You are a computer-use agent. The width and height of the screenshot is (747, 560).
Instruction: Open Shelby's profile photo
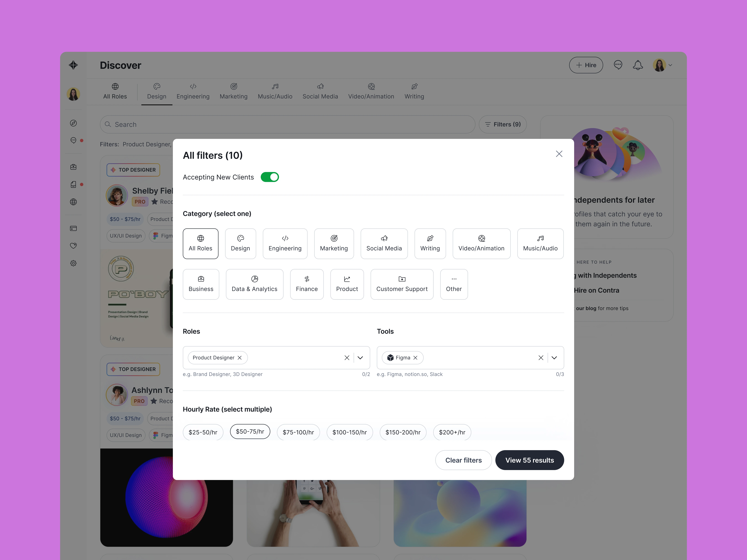point(117,195)
